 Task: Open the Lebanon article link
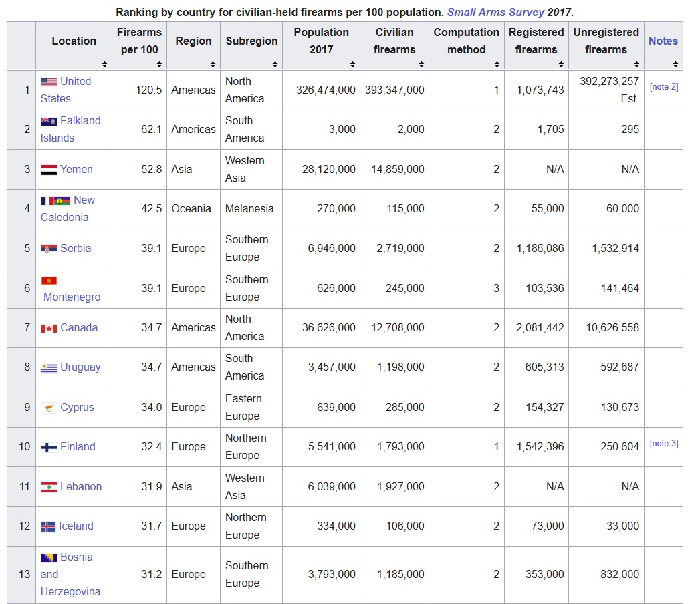coord(81,486)
